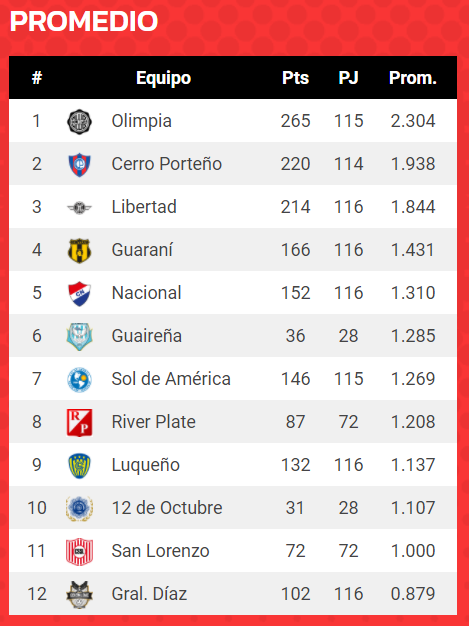Open the Nacional team shield
The height and width of the screenshot is (626, 469).
click(79, 293)
